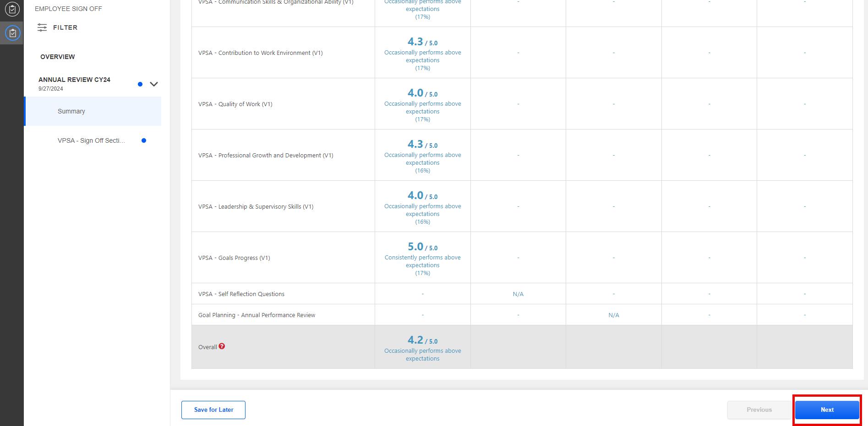868x426 pixels.
Task: Click the help icon beside Overall
Action: pyautogui.click(x=222, y=346)
